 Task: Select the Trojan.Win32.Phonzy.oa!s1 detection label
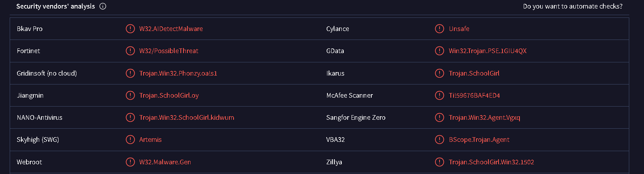coord(178,73)
